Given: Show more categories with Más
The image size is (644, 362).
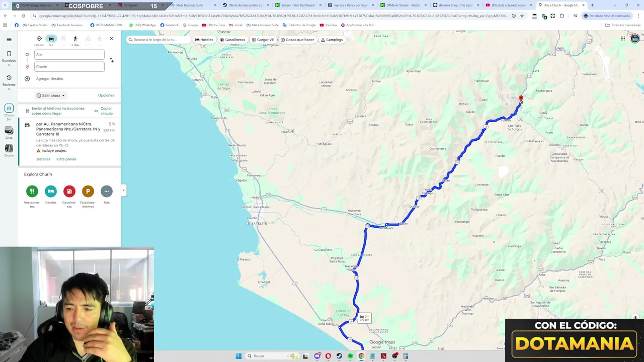Looking at the screenshot, I should (x=107, y=191).
